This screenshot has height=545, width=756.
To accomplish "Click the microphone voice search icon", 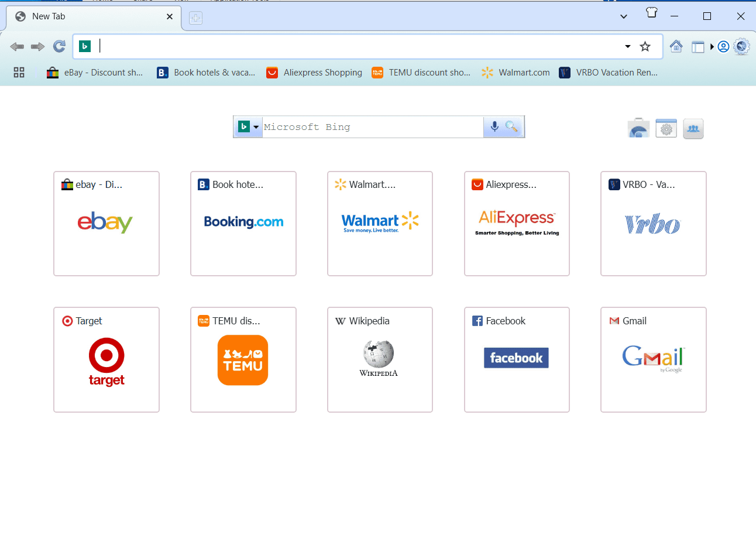I will click(x=494, y=126).
